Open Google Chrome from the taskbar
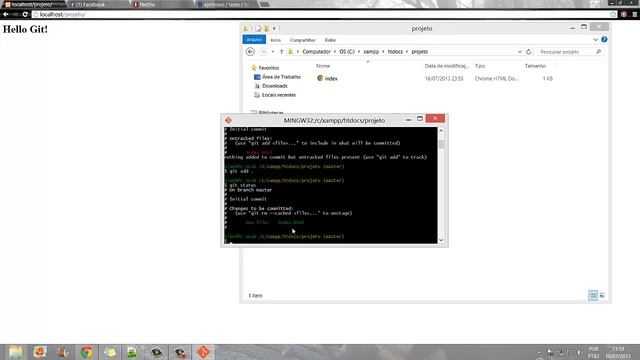Screen dimensions: 640x360 86,352
